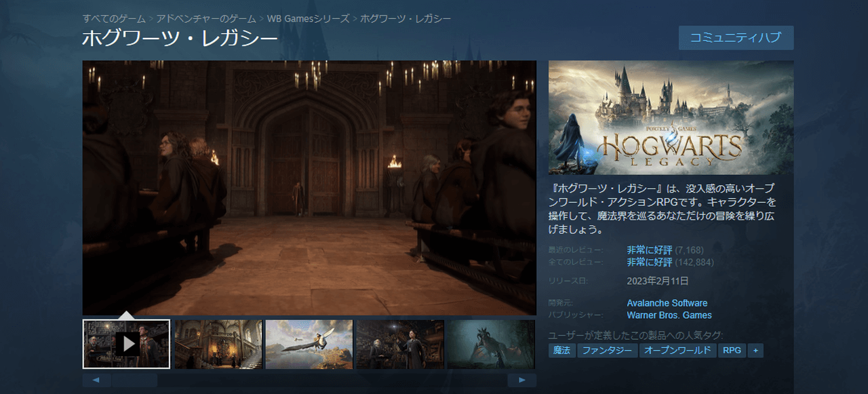Open the コミュニティハブ button

736,38
